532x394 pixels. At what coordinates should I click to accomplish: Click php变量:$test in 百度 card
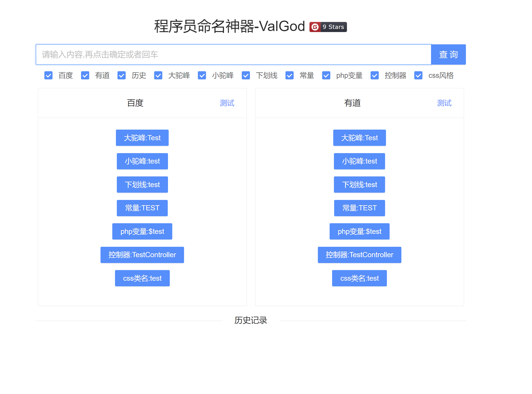142,231
